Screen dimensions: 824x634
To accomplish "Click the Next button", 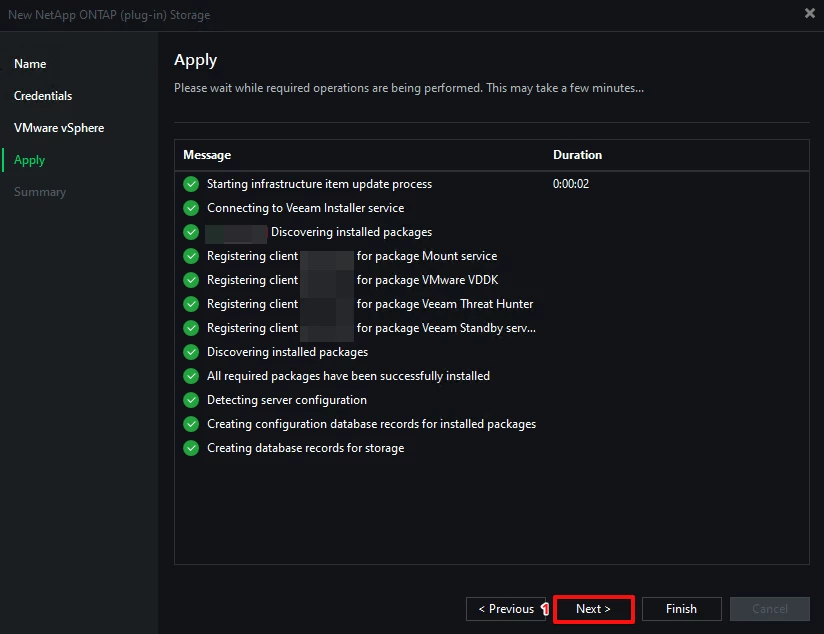I will coord(593,609).
